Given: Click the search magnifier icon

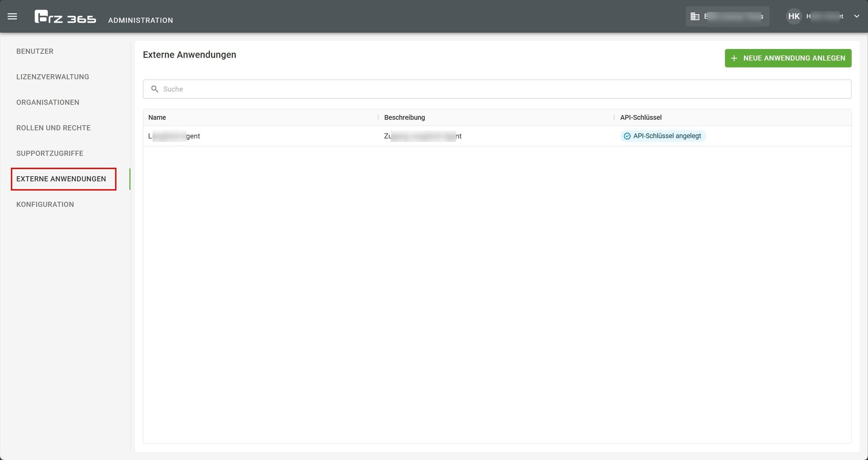Looking at the screenshot, I should click(x=155, y=89).
